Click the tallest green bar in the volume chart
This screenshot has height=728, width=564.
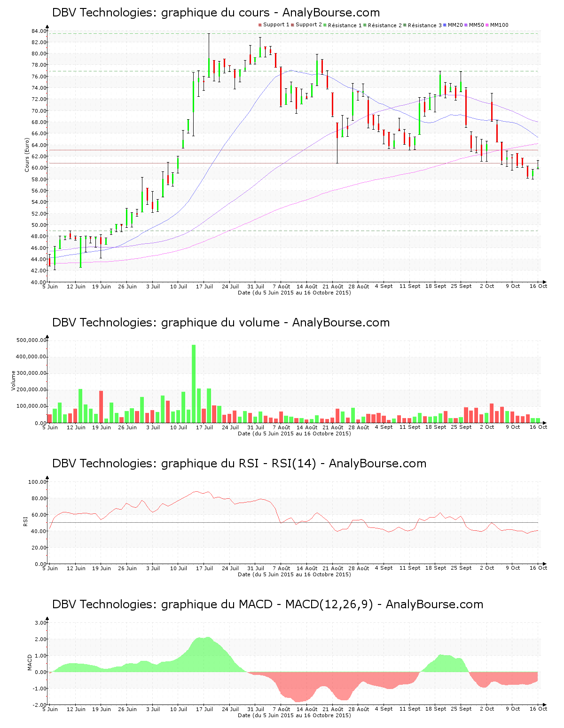click(194, 384)
